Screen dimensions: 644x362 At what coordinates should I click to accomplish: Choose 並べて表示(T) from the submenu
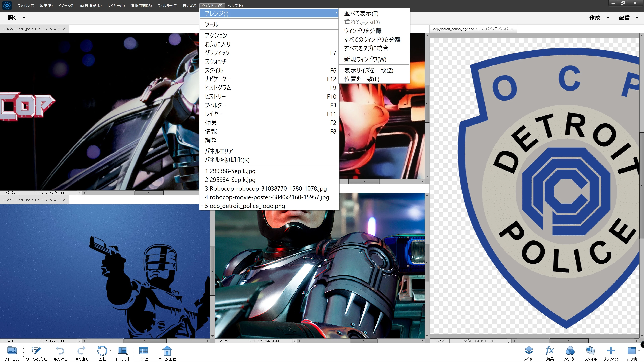click(x=361, y=13)
